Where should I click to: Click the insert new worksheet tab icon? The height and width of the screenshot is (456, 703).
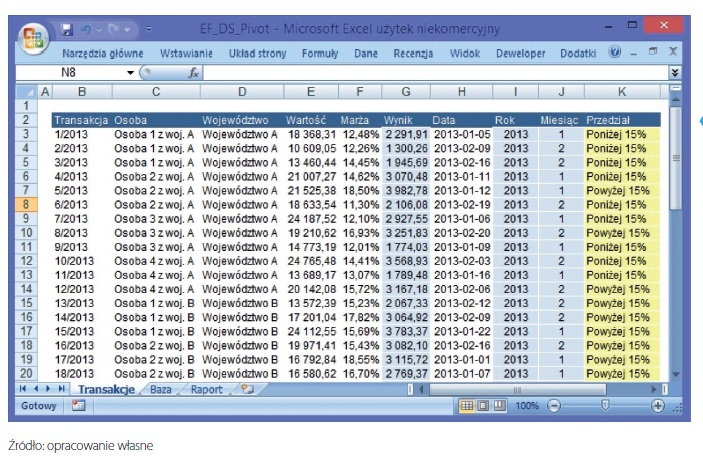pos(247,389)
